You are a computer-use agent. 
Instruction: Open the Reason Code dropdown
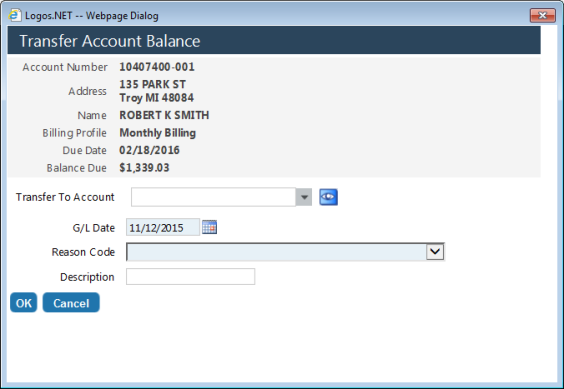click(435, 252)
